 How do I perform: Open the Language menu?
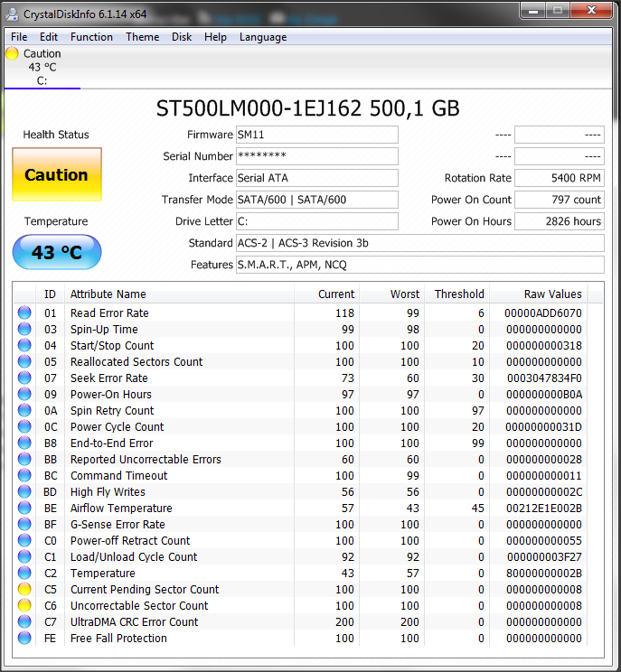(x=263, y=37)
